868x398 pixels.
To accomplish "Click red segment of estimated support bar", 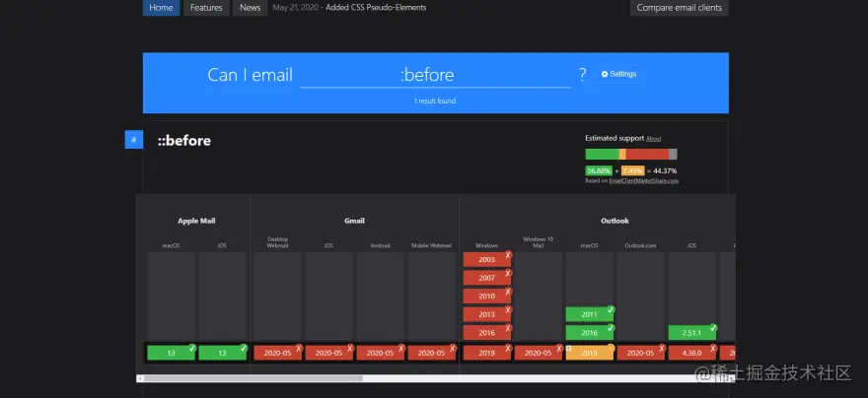I will 647,155.
